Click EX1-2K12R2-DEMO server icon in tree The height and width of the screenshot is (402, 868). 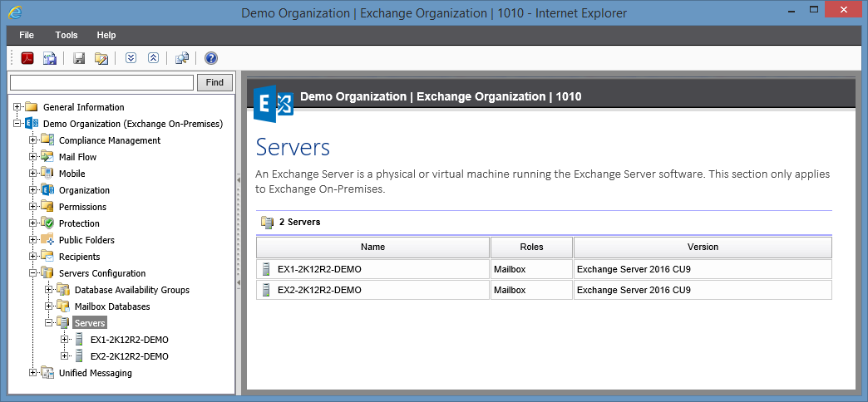(x=79, y=339)
